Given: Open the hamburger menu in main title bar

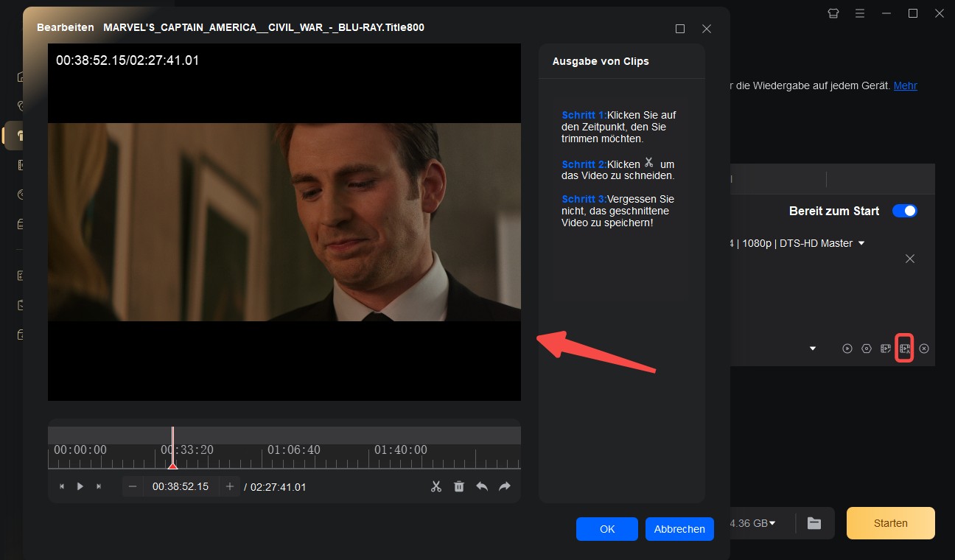Looking at the screenshot, I should coord(860,13).
